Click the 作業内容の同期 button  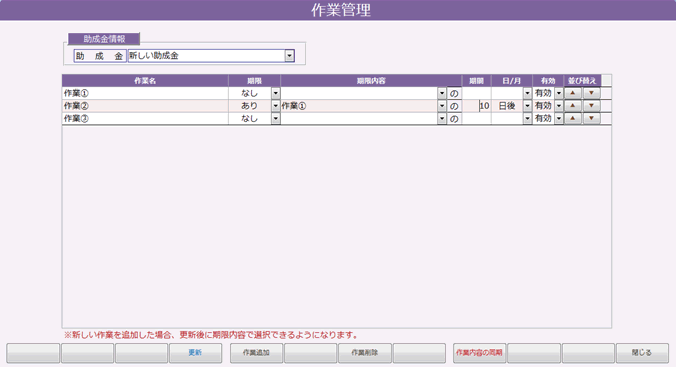pyautogui.click(x=479, y=353)
